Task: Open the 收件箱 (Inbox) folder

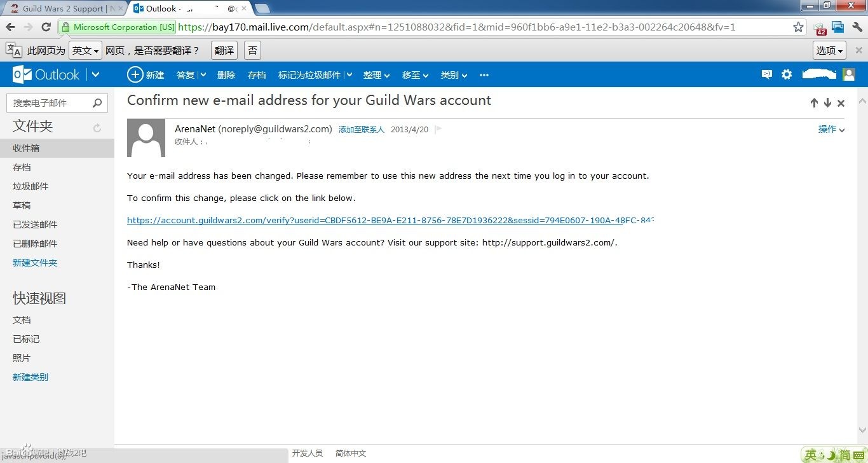Action: point(57,148)
